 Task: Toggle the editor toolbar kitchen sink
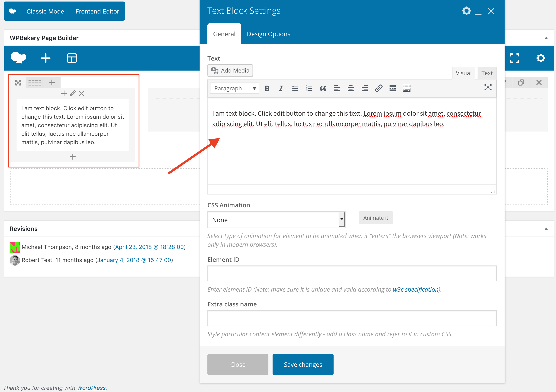point(406,88)
